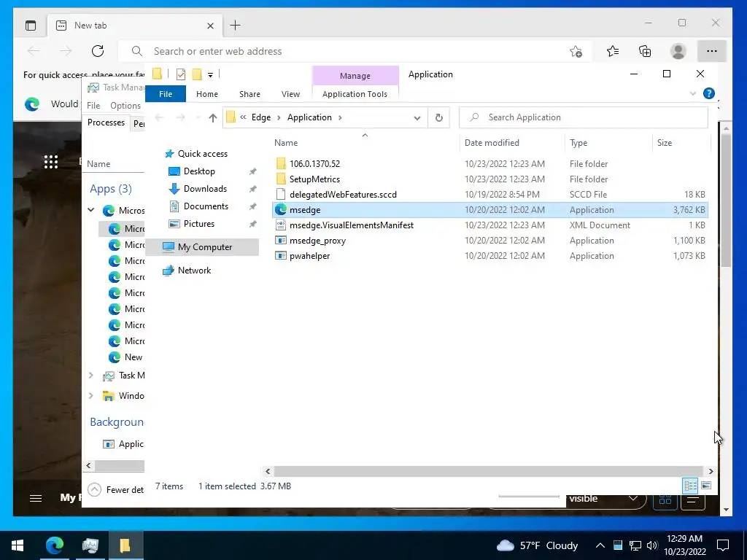Viewport: 747px width, 560px height.
Task: Expand Windows Explorer process in Task Manager
Action: click(91, 395)
